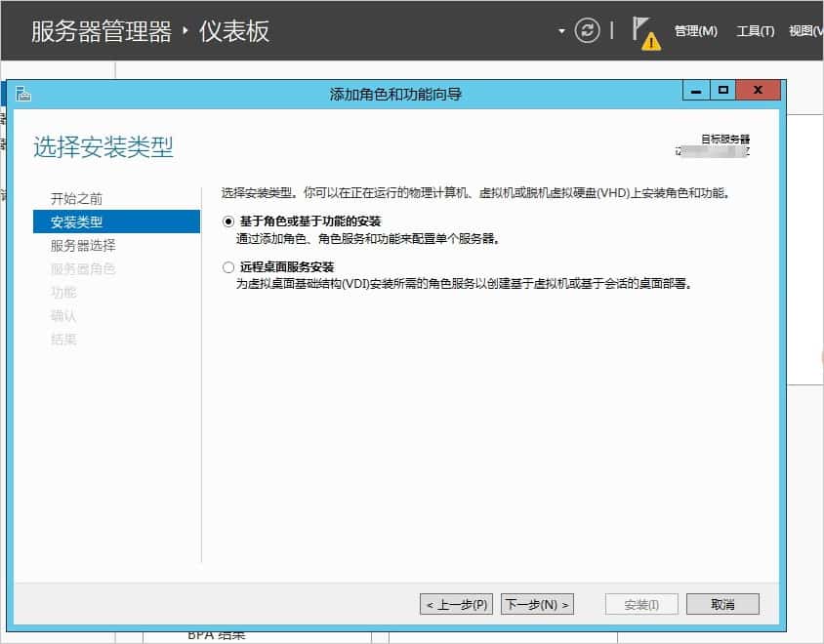Expand the dropdown arrow beside refresh icon
This screenshot has width=824, height=644.
(561, 31)
